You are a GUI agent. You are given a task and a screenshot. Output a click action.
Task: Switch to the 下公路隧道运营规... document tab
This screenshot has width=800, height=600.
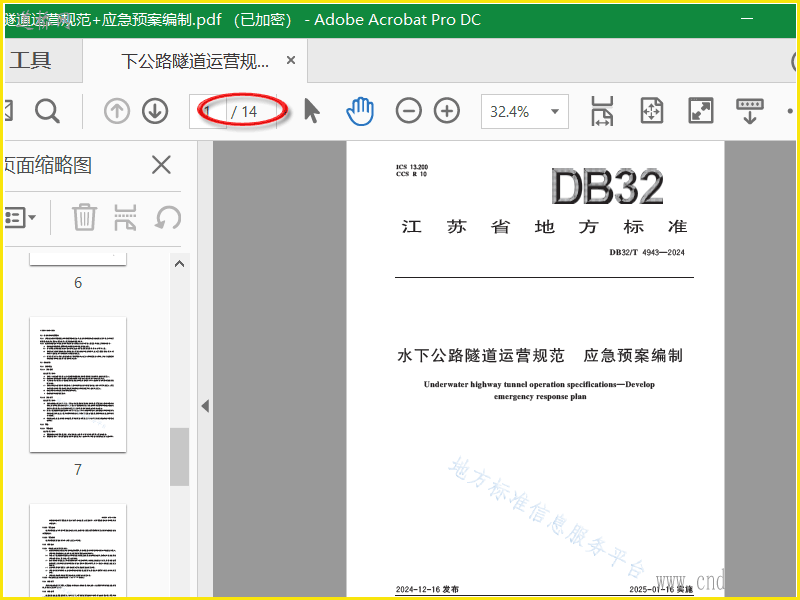pyautogui.click(x=194, y=62)
